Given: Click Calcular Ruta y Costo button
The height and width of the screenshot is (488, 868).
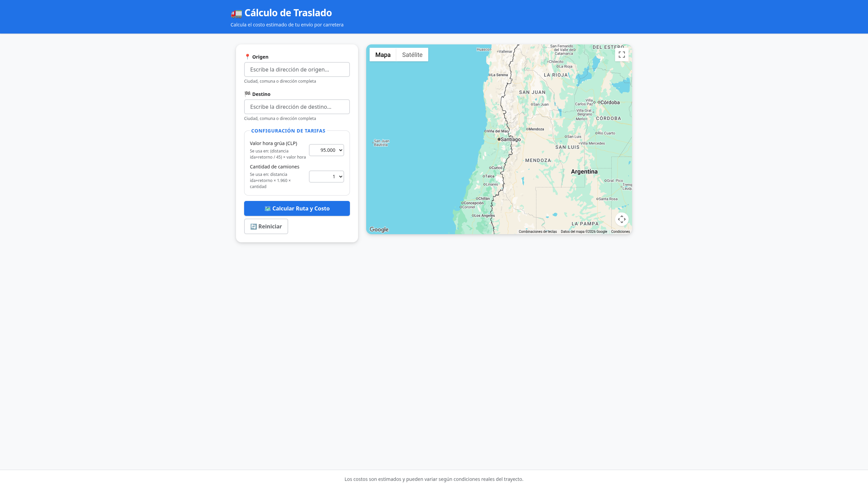Looking at the screenshot, I should point(297,208).
